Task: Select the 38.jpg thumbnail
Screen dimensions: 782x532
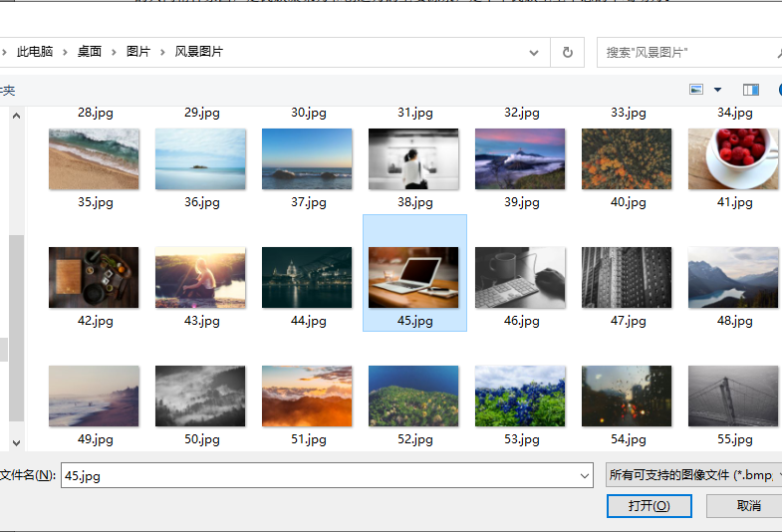Action: point(413,159)
